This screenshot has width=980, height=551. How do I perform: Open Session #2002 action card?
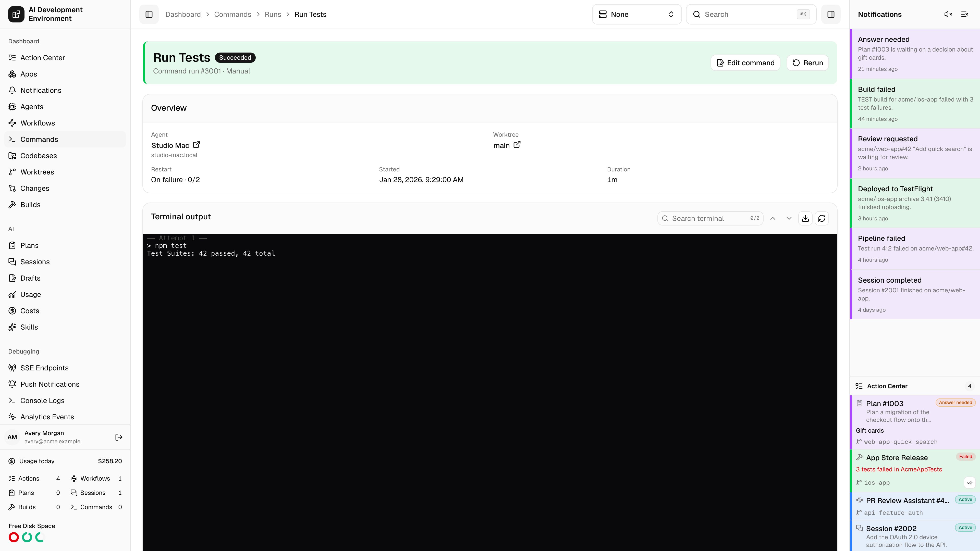pyautogui.click(x=915, y=536)
